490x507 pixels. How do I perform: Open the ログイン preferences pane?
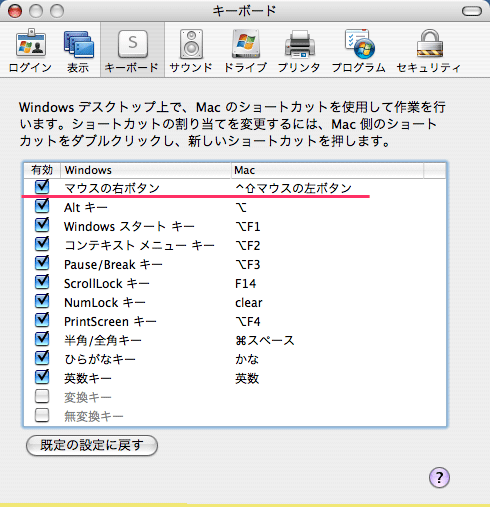coord(30,50)
